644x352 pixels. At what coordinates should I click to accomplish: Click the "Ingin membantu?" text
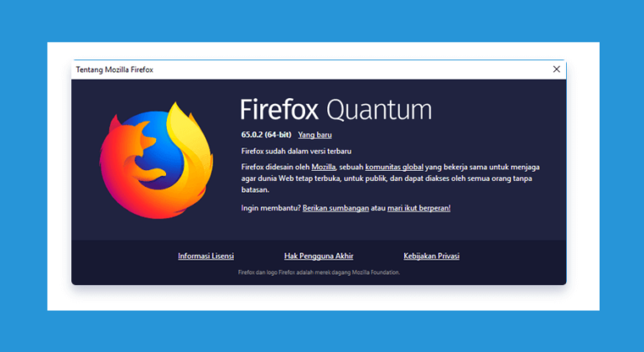pos(271,208)
